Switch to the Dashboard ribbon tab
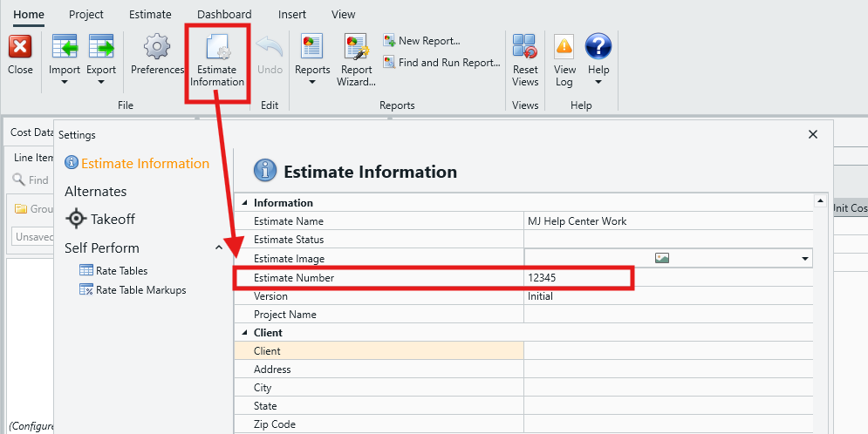 click(224, 14)
